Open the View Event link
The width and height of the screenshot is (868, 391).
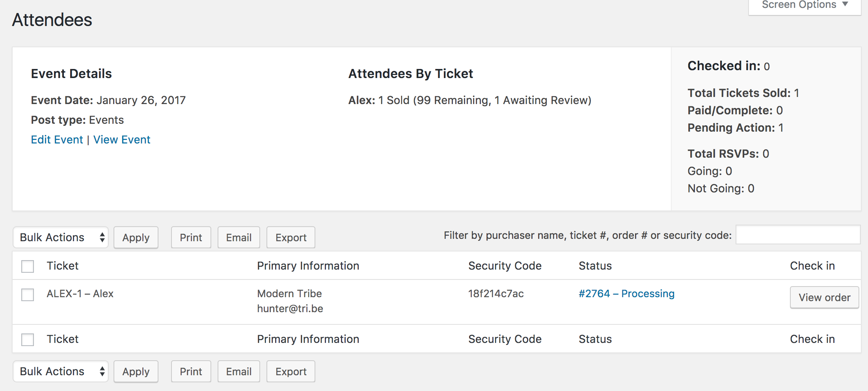[122, 140]
